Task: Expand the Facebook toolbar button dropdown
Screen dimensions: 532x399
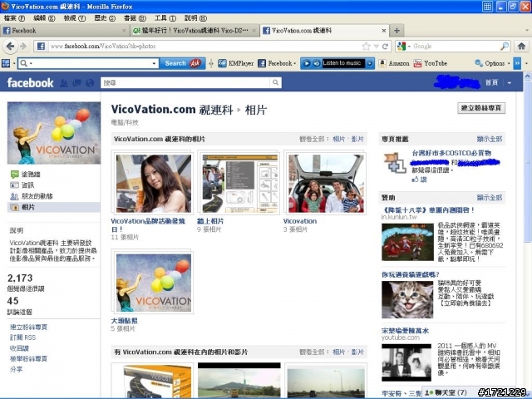Action: [x=295, y=63]
